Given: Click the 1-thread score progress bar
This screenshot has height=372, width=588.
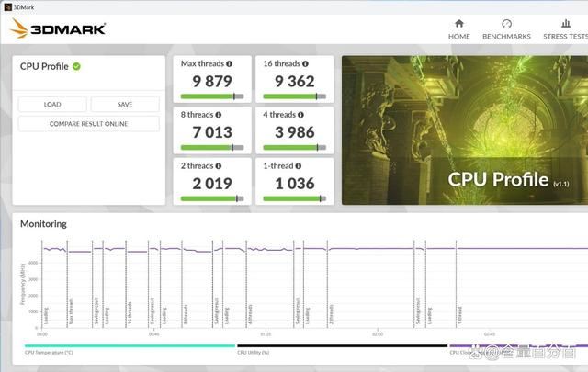Looking at the screenshot, I should [292, 197].
